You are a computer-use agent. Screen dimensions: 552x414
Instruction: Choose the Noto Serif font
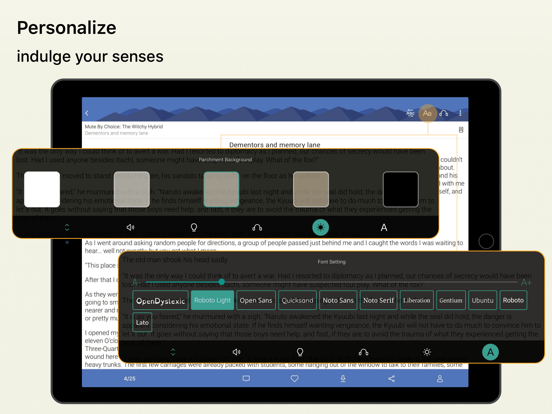coord(378,300)
